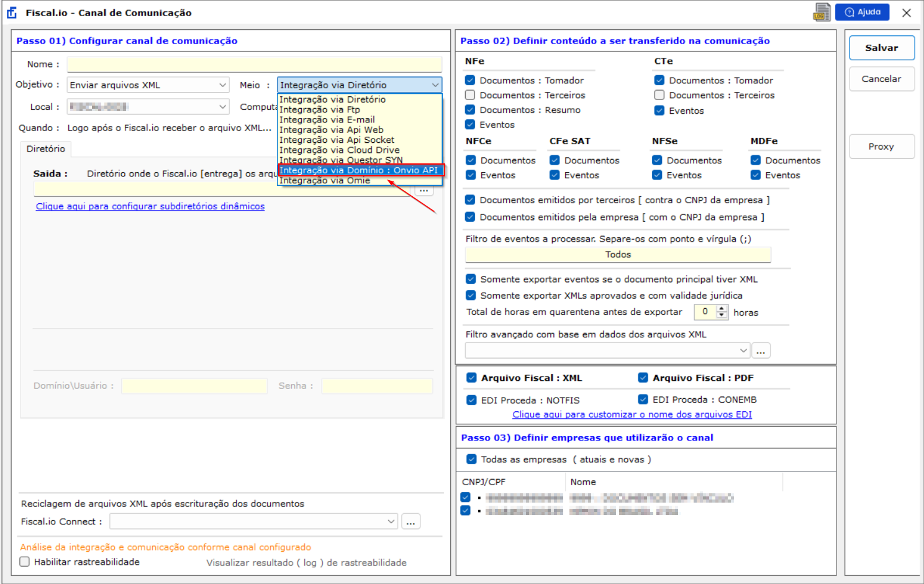Choose Integração via Ftp from the list

360,109
